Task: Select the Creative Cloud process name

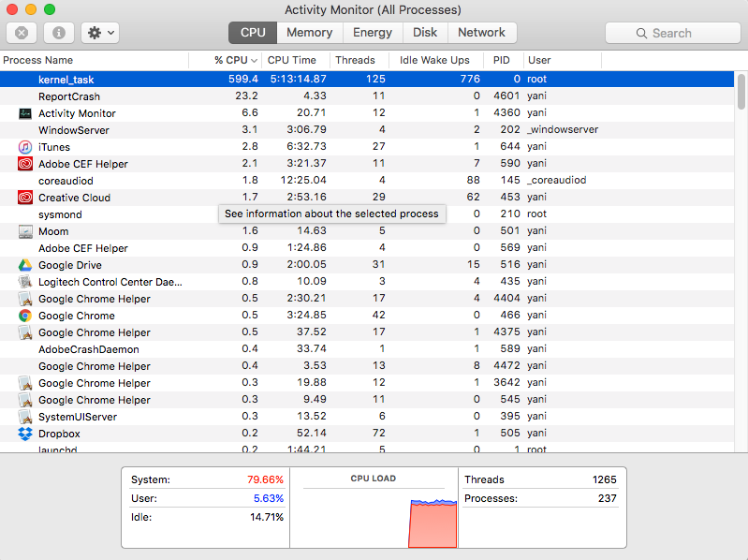Action: click(74, 198)
